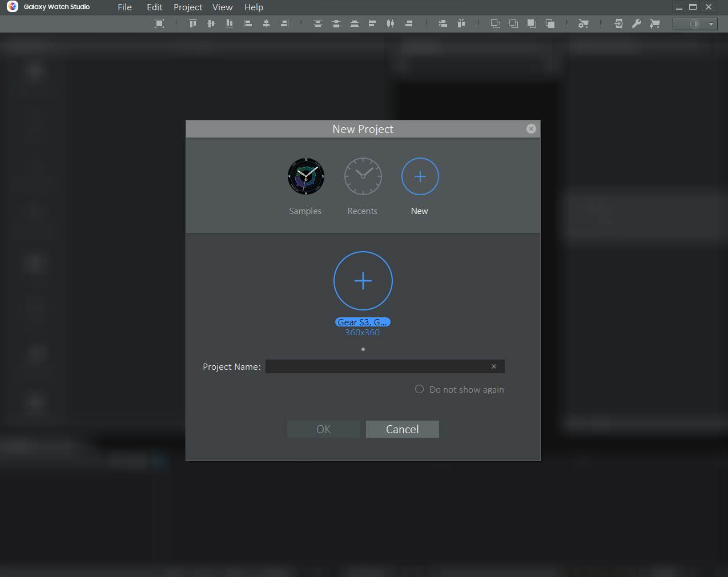The width and height of the screenshot is (728, 577).
Task: Click the Galaxy Watch Studio logo icon
Action: coord(13,7)
